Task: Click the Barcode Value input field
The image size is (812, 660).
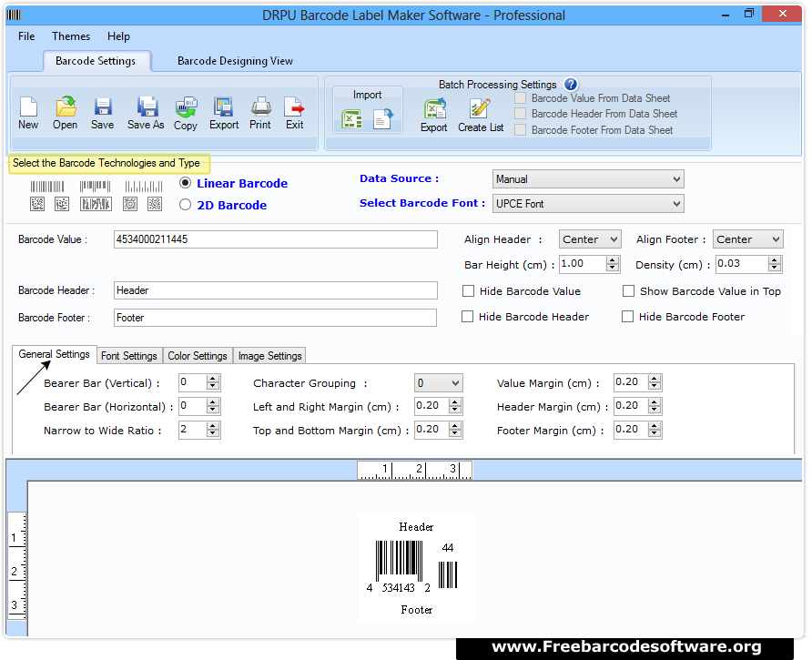Action: click(x=276, y=239)
